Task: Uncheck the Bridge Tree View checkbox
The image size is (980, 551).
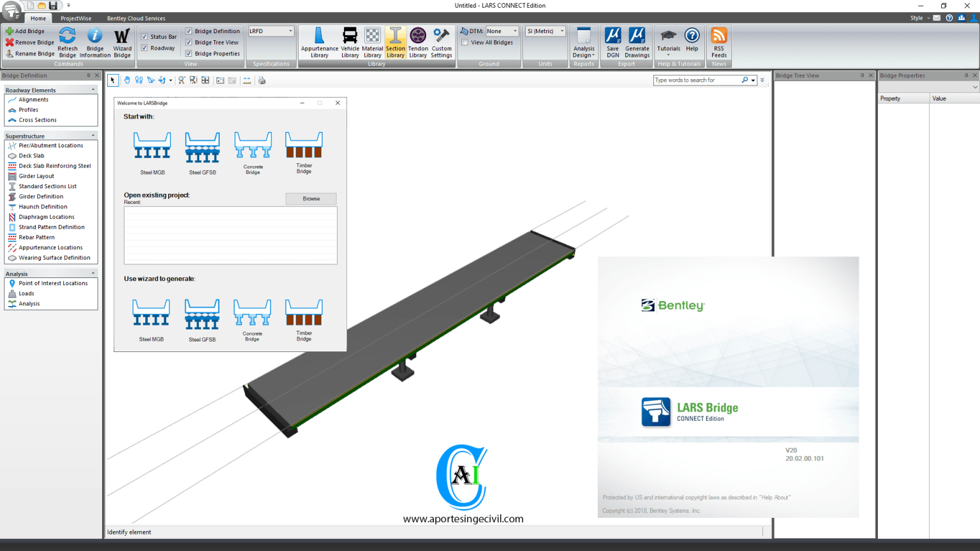Action: [x=189, y=43]
